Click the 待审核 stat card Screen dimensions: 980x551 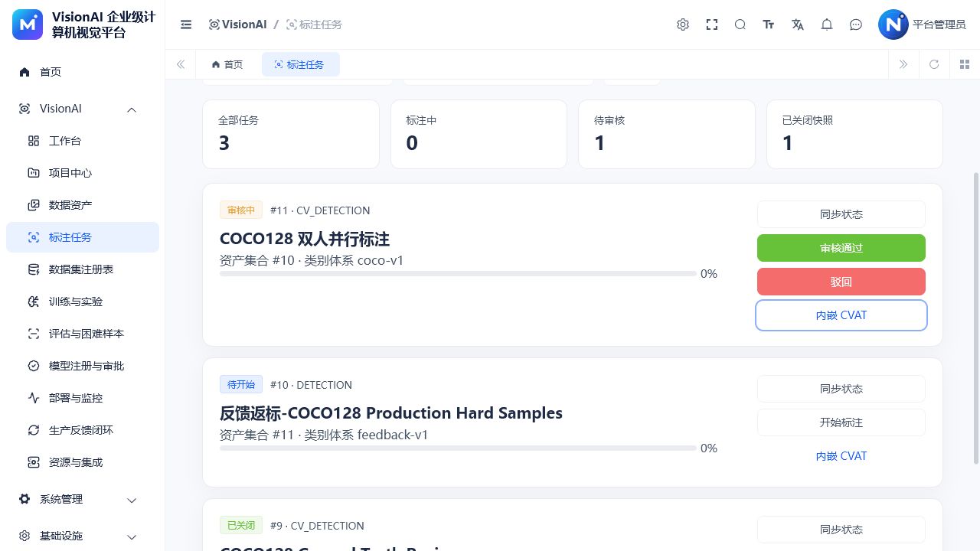[667, 134]
